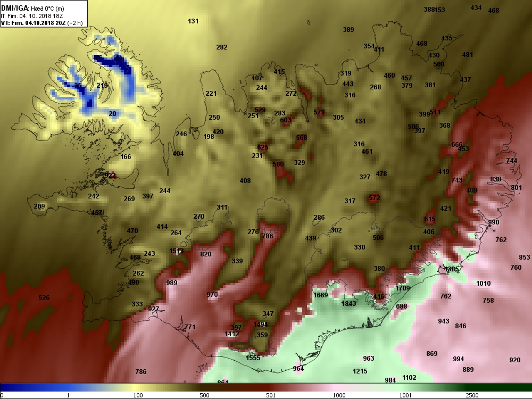Viewport: 532px width, 399px height.
Task: Click the '2500' legend label
Action: pos(471,395)
